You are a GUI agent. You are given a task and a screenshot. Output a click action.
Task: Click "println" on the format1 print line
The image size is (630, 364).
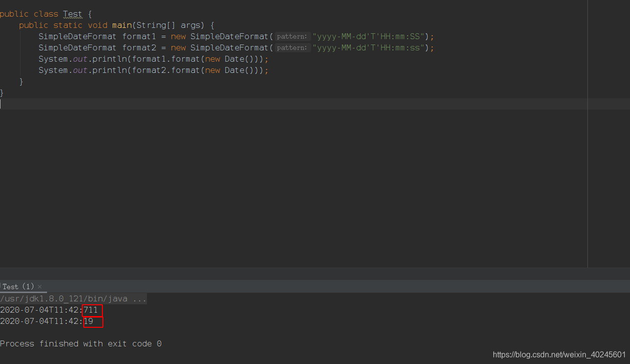click(110, 59)
